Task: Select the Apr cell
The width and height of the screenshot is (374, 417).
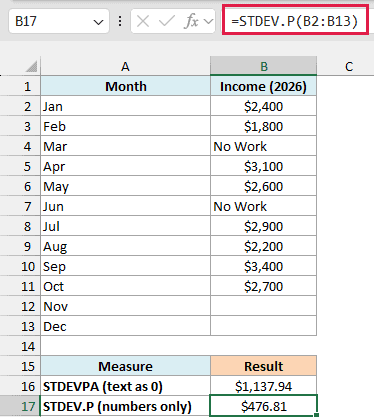Action: [125, 166]
